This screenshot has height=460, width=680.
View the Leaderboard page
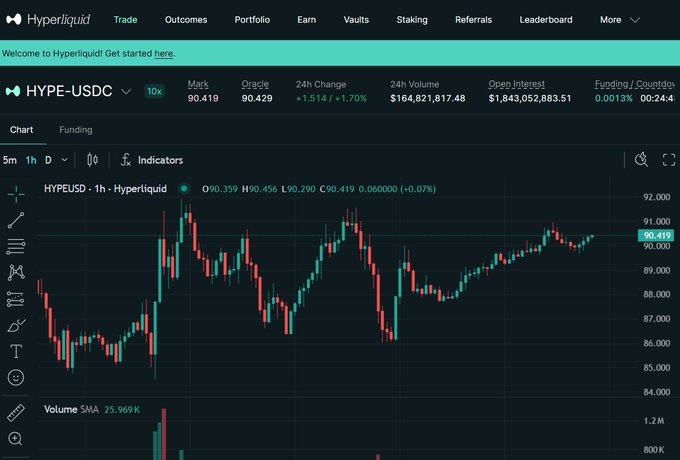(546, 20)
